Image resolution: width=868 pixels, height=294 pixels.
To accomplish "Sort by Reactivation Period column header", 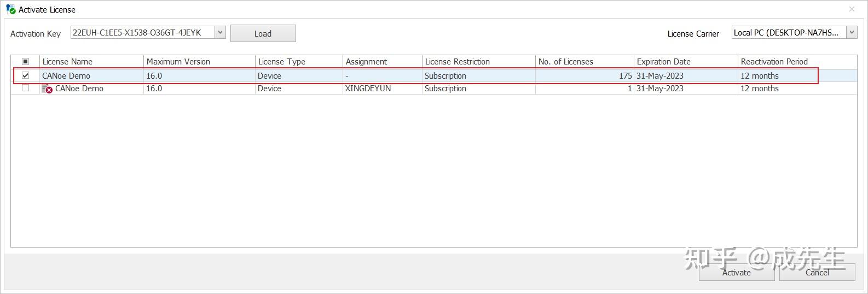I will (797, 61).
